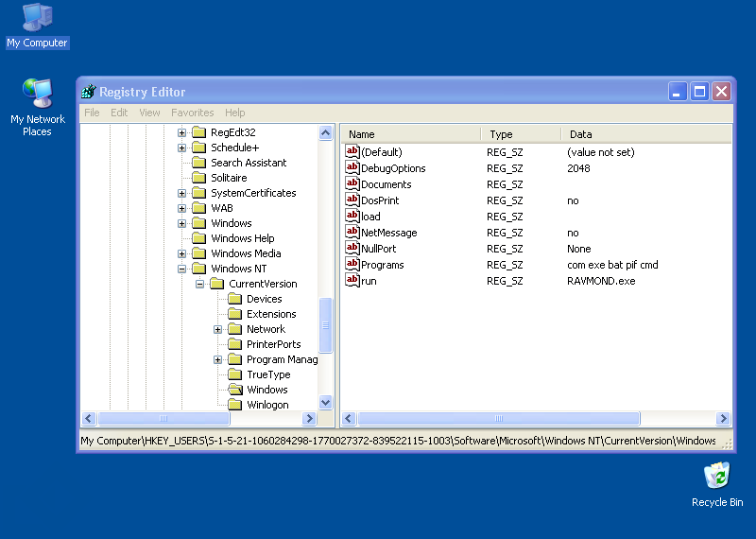The image size is (756, 539).
Task: Select the SystemCertificates key label
Action: 253,193
